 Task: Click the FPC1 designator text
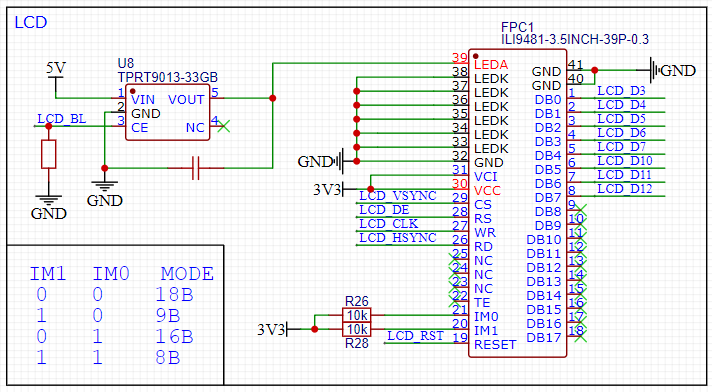coord(517,27)
